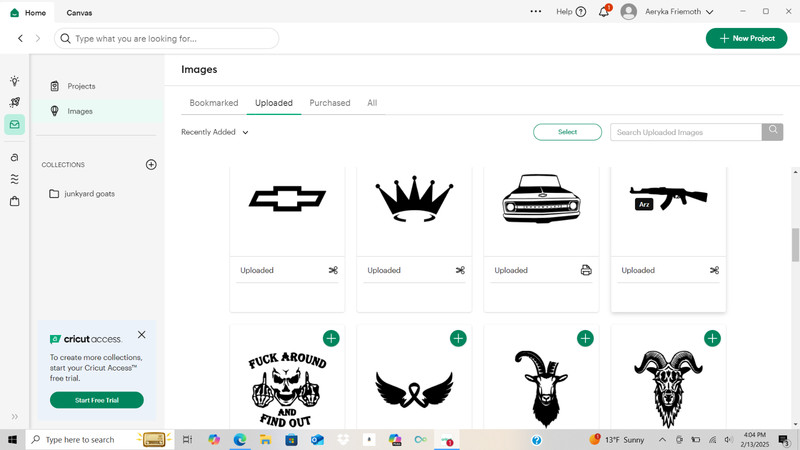Open Projects in the left panel
Image resolution: width=800 pixels, height=450 pixels.
(x=81, y=86)
